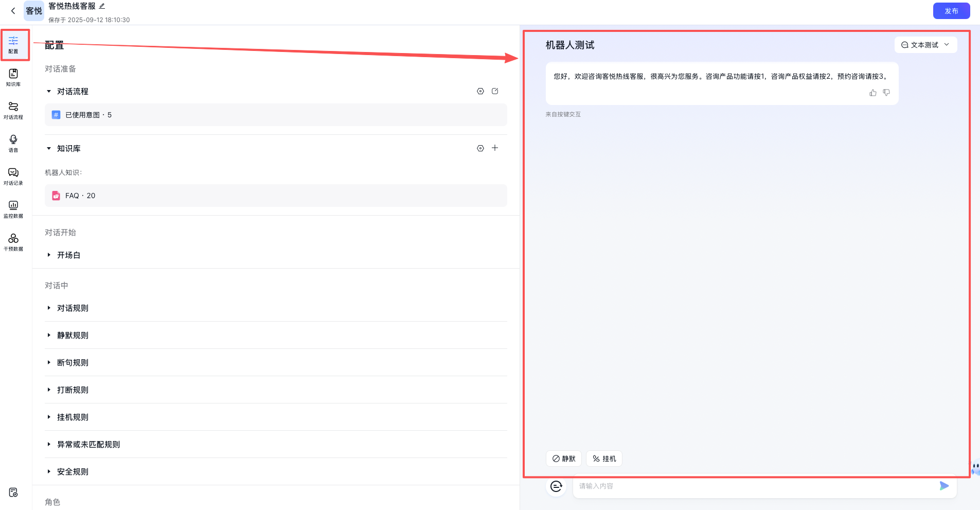Open the 对话流程 sidebar icon
This screenshot has height=510, width=980.
pyautogui.click(x=13, y=110)
